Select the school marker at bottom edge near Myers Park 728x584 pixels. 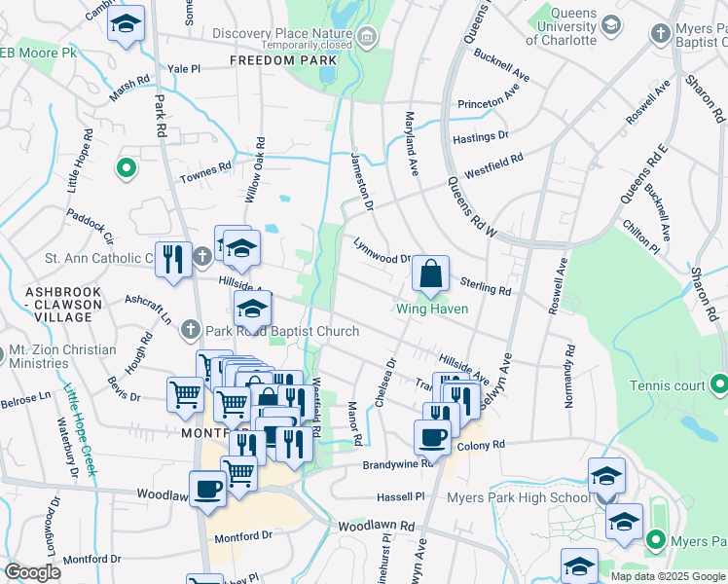(x=579, y=566)
